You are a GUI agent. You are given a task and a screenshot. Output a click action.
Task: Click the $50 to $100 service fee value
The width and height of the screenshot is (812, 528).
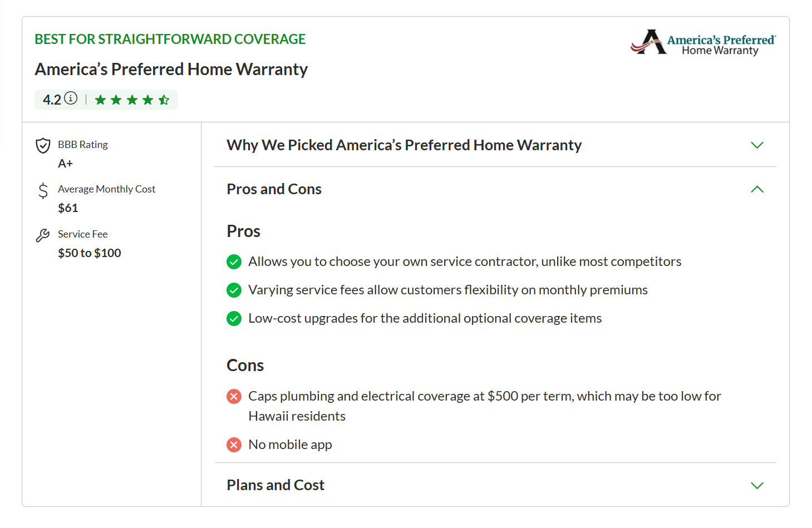(90, 253)
